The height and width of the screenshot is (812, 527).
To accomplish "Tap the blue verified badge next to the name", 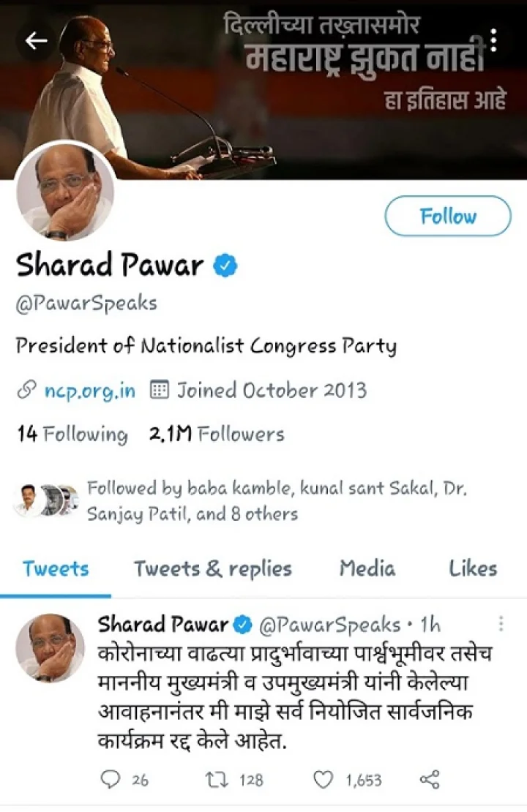I will pos(225,265).
